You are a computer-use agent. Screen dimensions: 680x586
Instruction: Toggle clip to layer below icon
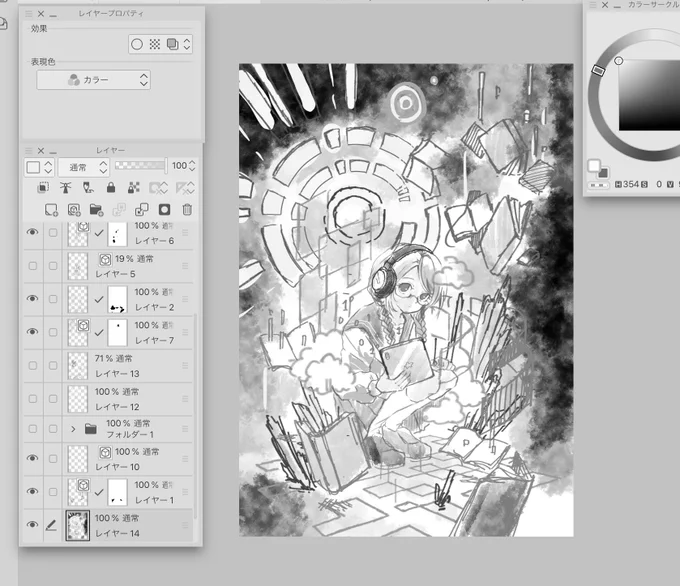point(42,188)
